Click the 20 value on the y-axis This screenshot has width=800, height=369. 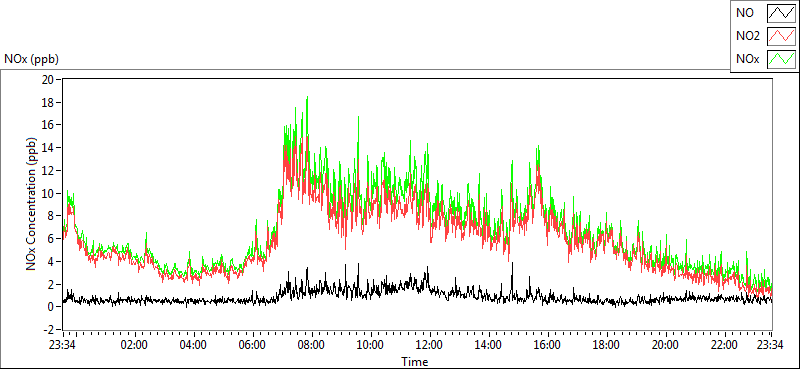coord(48,80)
